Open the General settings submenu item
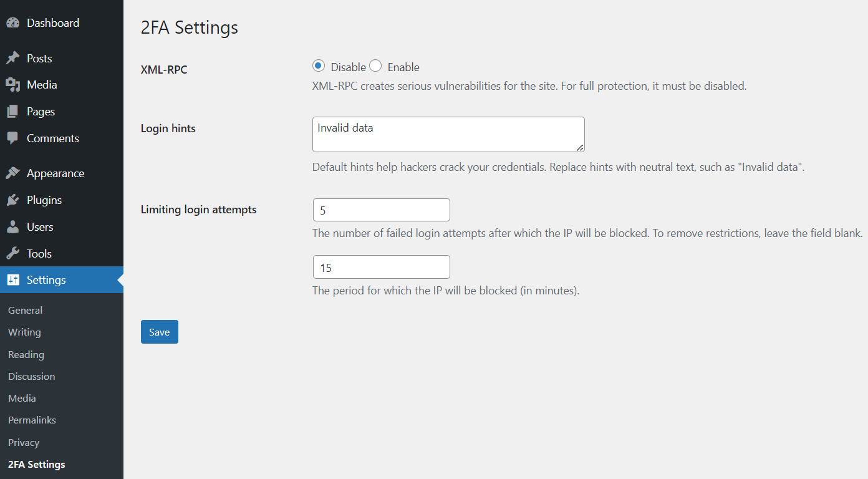 [x=26, y=311]
